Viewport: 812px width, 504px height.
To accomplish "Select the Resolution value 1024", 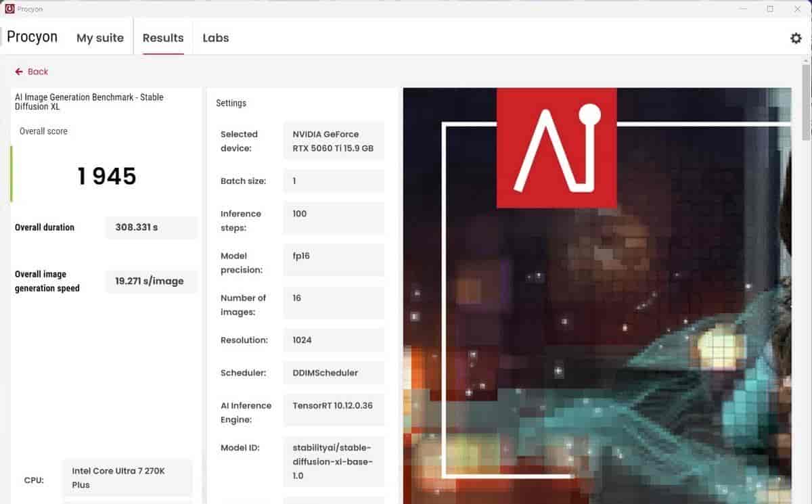I will coord(334,340).
